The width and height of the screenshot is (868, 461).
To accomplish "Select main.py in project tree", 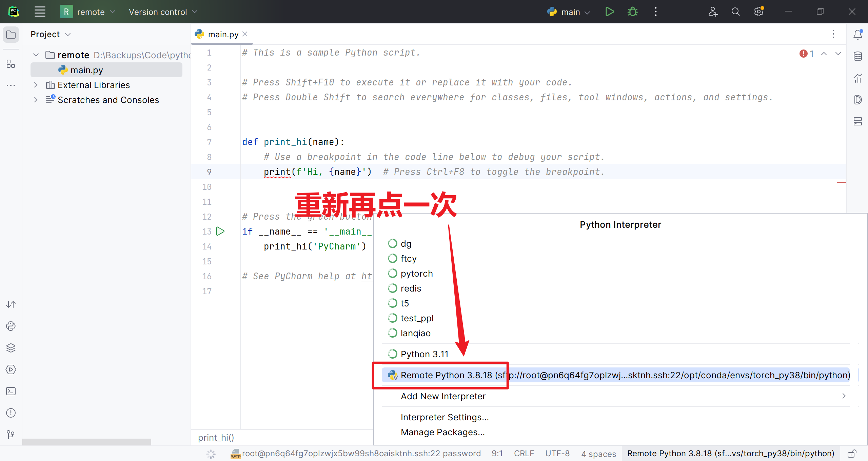I will click(106, 70).
